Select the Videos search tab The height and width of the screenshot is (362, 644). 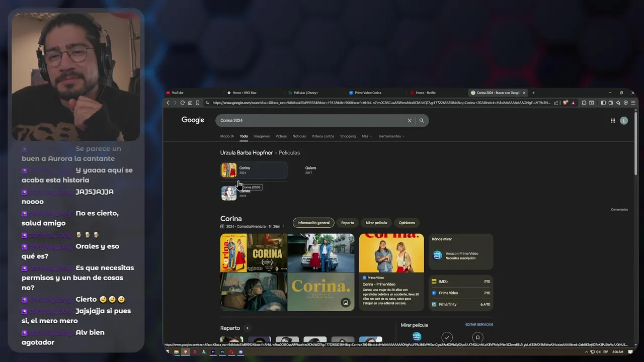pos(281,136)
